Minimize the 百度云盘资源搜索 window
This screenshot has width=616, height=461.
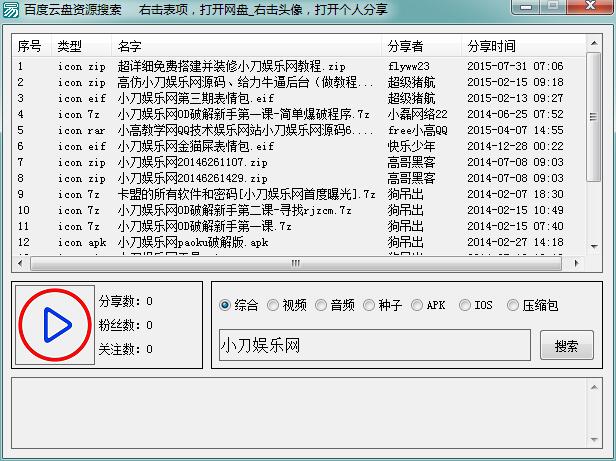526,7
